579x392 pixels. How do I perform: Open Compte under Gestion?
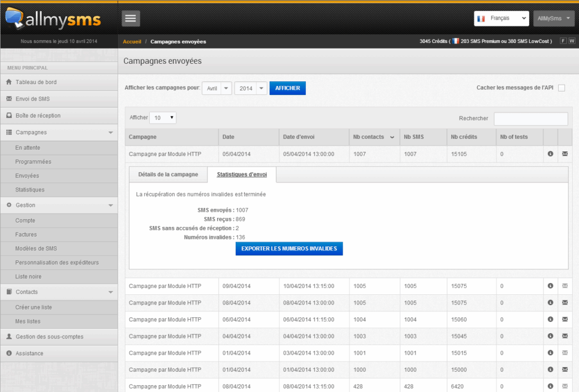click(59, 220)
